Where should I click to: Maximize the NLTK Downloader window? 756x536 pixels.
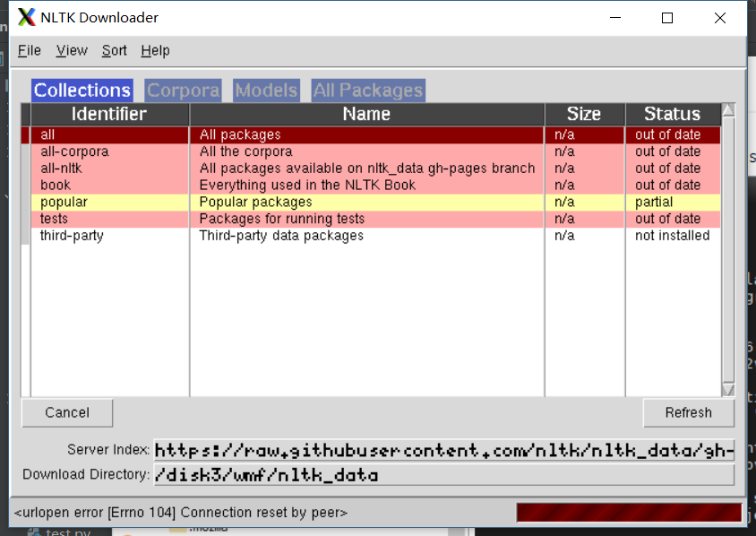(x=667, y=18)
